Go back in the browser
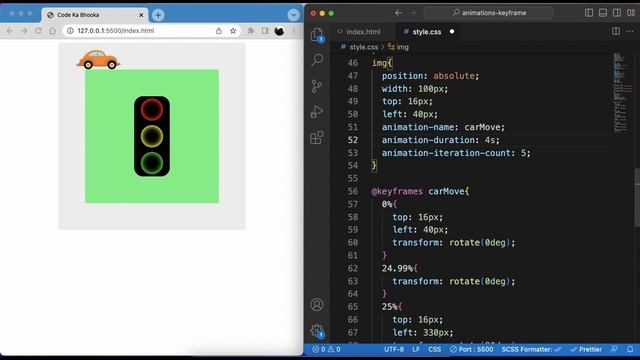This screenshot has height=360, width=640. (10, 31)
